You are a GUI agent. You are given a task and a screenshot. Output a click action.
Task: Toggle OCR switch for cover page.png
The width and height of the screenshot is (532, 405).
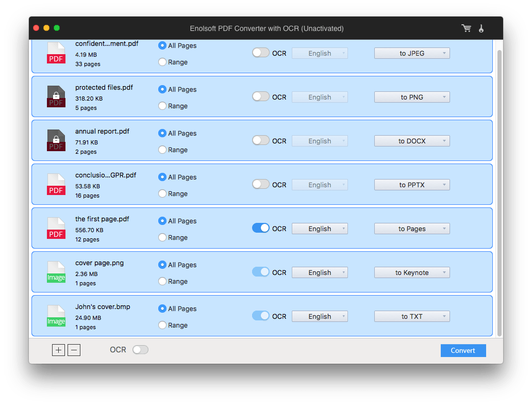(260, 271)
